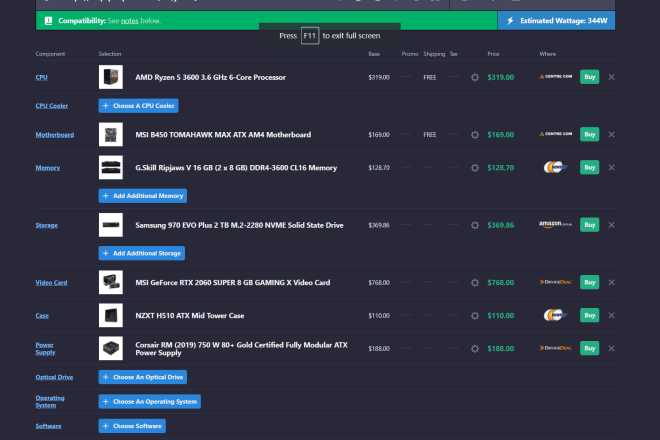Screen dimensions: 660x440
Task: Click the Samsung 970 EVO Plus thumbnail
Action: (111, 225)
